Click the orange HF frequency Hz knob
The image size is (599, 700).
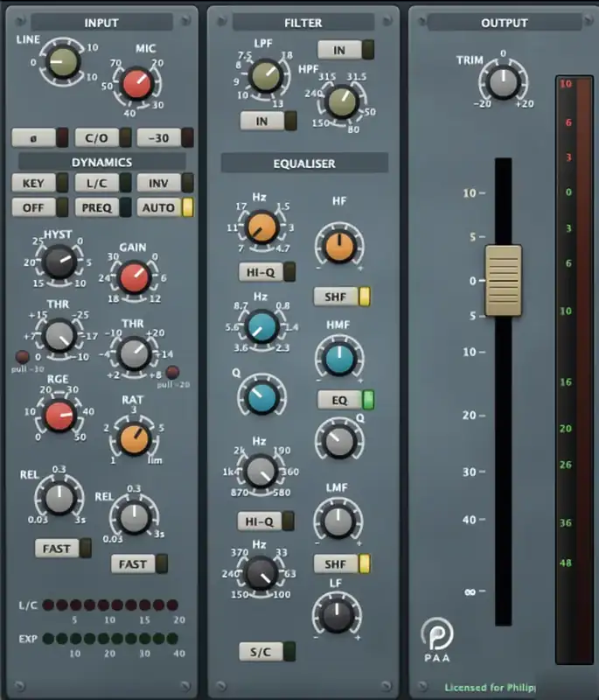pyautogui.click(x=261, y=227)
